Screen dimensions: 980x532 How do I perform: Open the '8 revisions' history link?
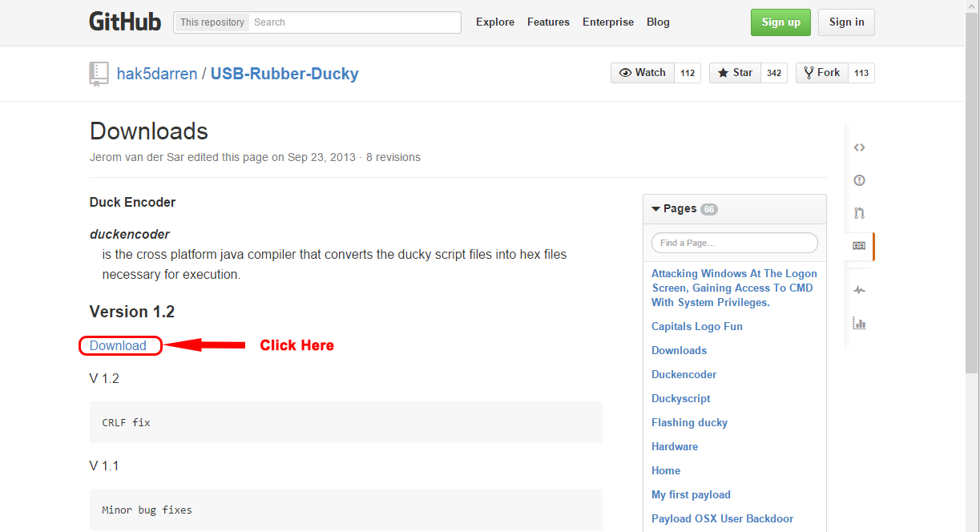tap(393, 157)
